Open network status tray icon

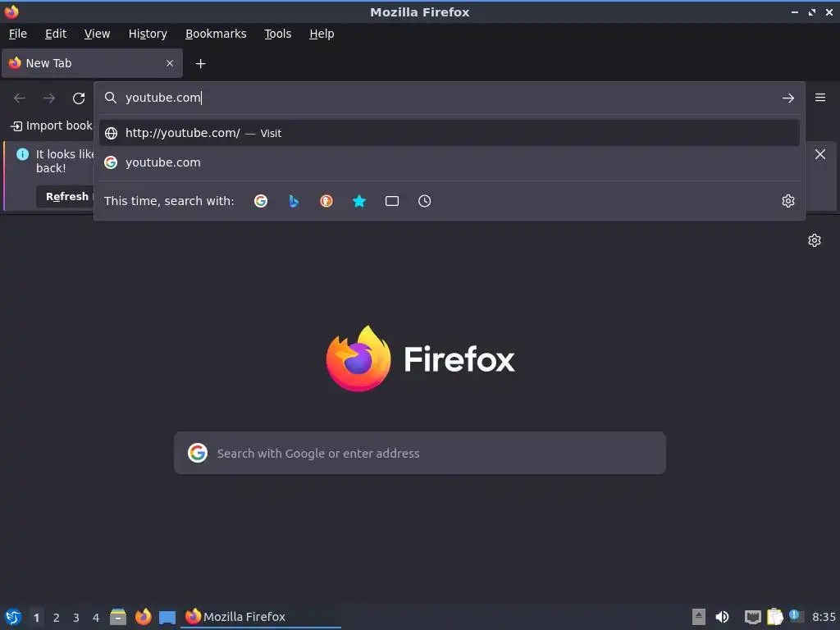pyautogui.click(x=753, y=617)
